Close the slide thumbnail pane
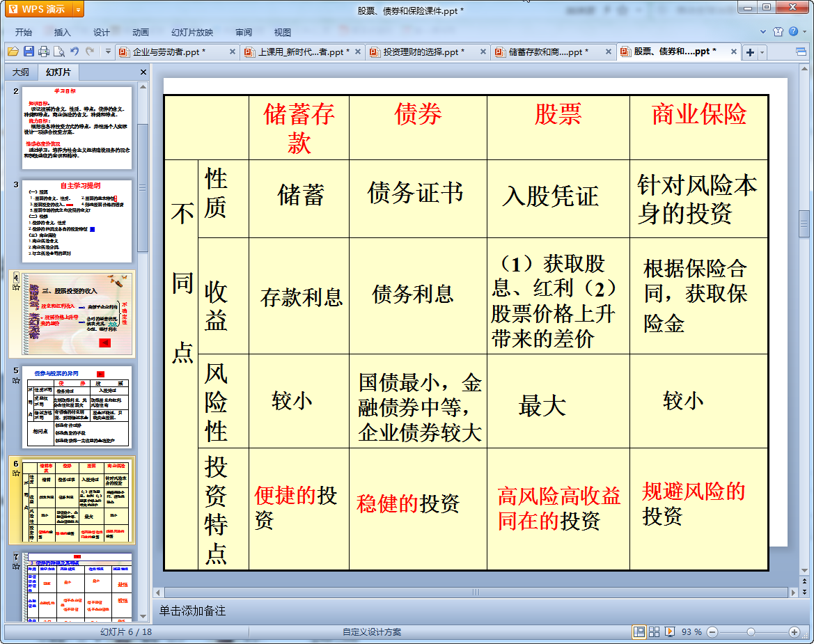The height and width of the screenshot is (644, 814). [x=143, y=72]
